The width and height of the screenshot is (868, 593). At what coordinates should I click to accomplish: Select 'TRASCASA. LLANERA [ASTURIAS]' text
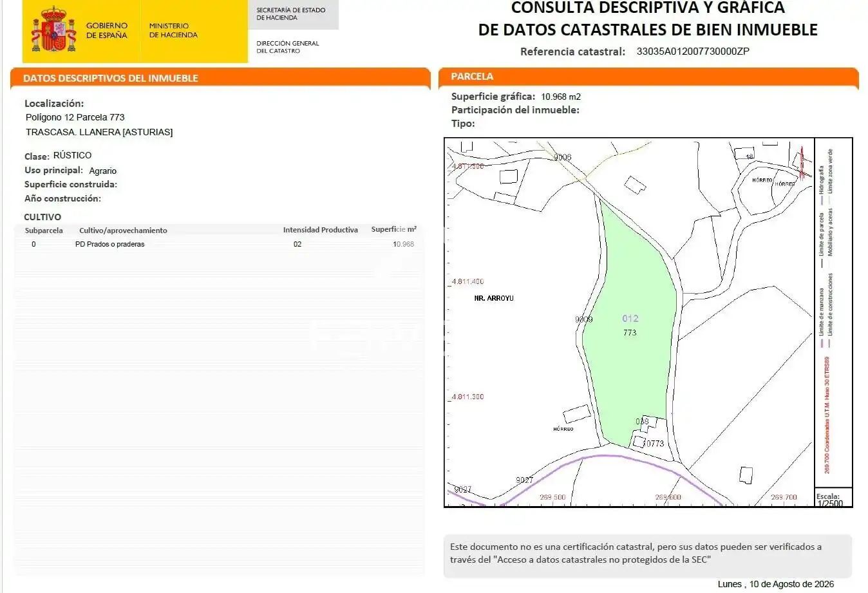[x=99, y=132]
